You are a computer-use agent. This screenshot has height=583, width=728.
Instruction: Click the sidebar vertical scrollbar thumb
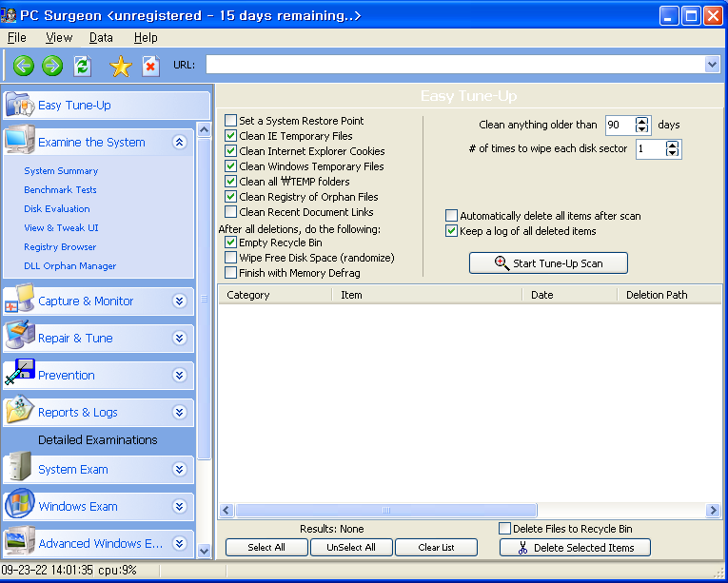[x=204, y=299]
